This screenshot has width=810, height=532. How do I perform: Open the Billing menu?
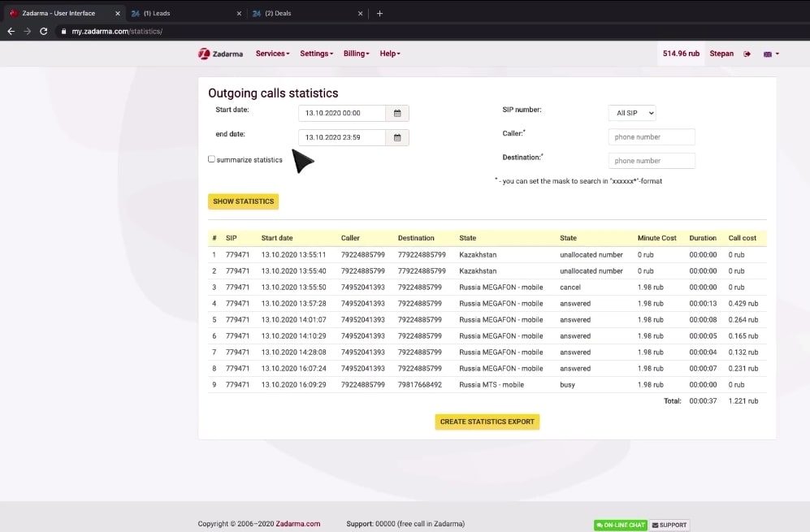tap(356, 54)
